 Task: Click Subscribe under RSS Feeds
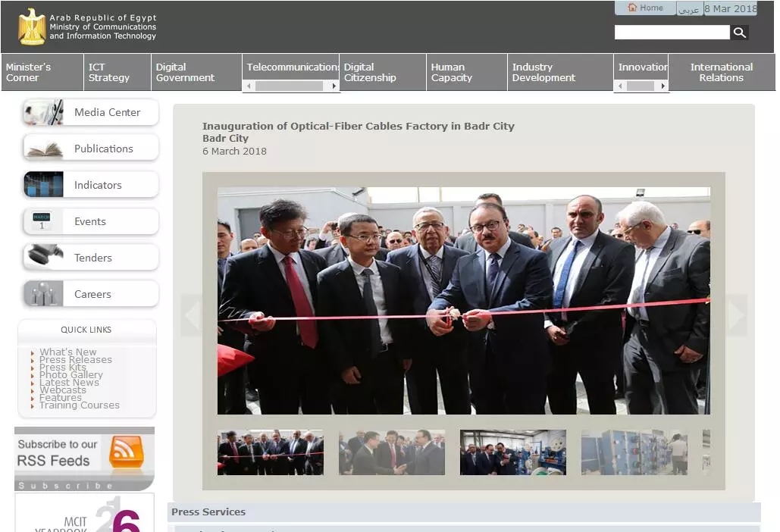point(65,486)
